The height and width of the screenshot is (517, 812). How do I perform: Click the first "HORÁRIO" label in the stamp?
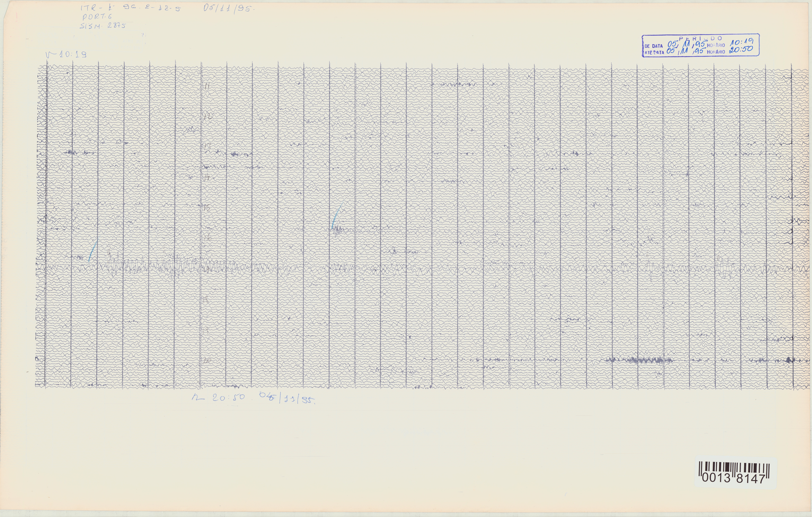[x=716, y=45]
